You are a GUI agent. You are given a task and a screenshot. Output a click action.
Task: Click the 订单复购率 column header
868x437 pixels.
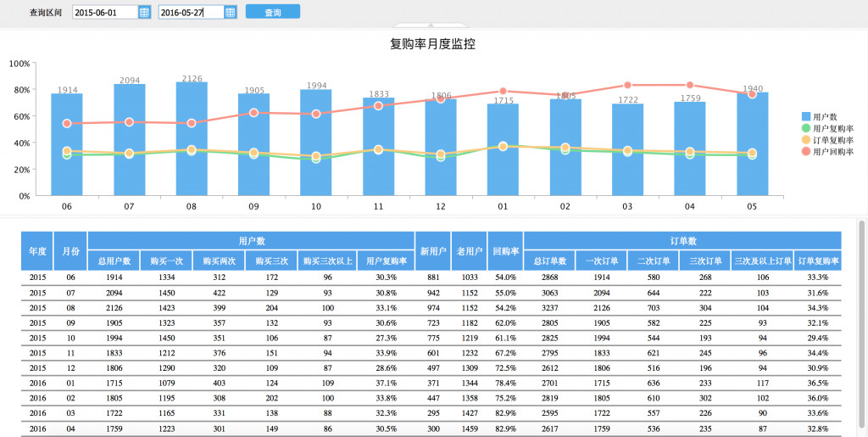pos(818,261)
